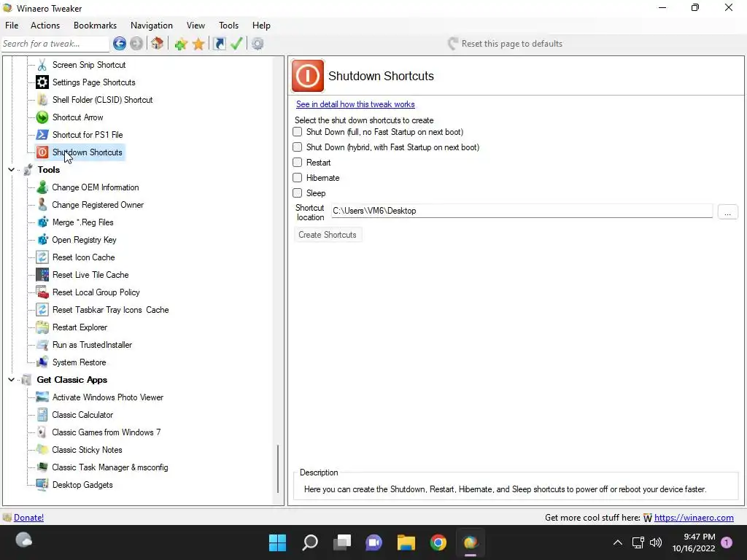
Task: Launch Google Chrome from taskbar
Action: 438,542
